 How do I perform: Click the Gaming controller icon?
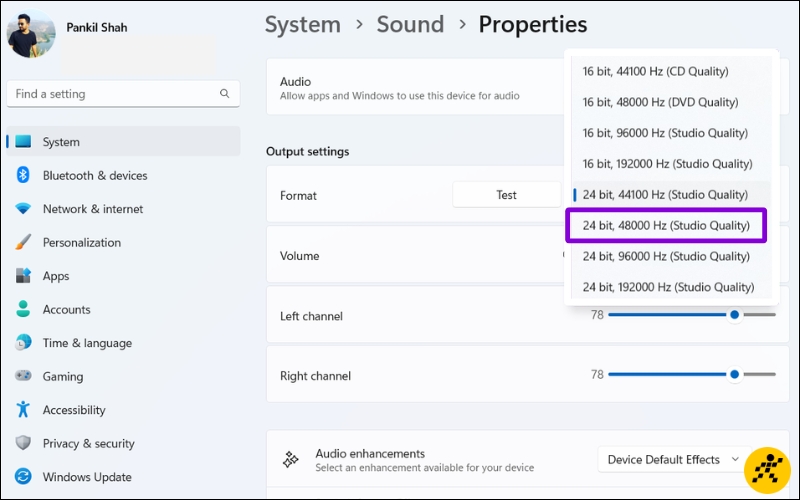[23, 376]
